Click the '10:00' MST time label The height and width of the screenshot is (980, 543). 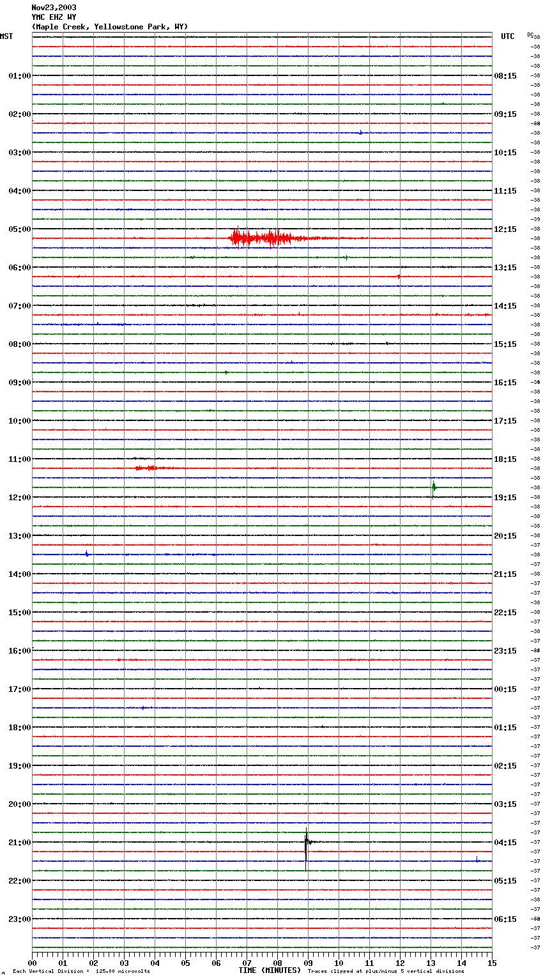19,421
